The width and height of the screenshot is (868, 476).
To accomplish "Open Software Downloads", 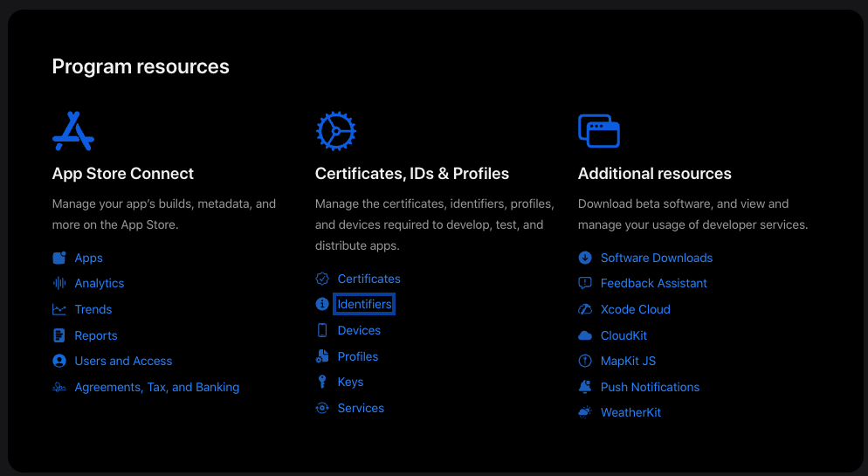I will [657, 258].
